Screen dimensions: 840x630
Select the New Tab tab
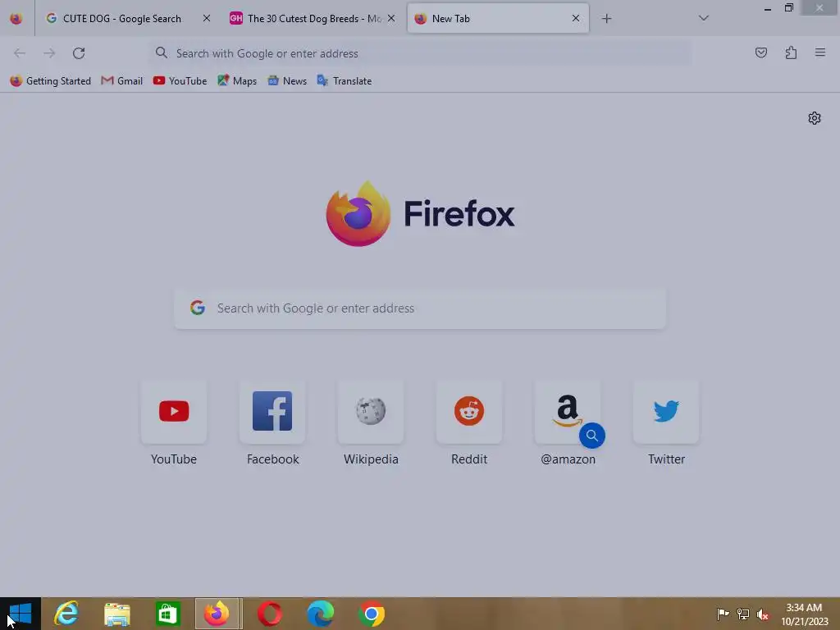[498, 18]
